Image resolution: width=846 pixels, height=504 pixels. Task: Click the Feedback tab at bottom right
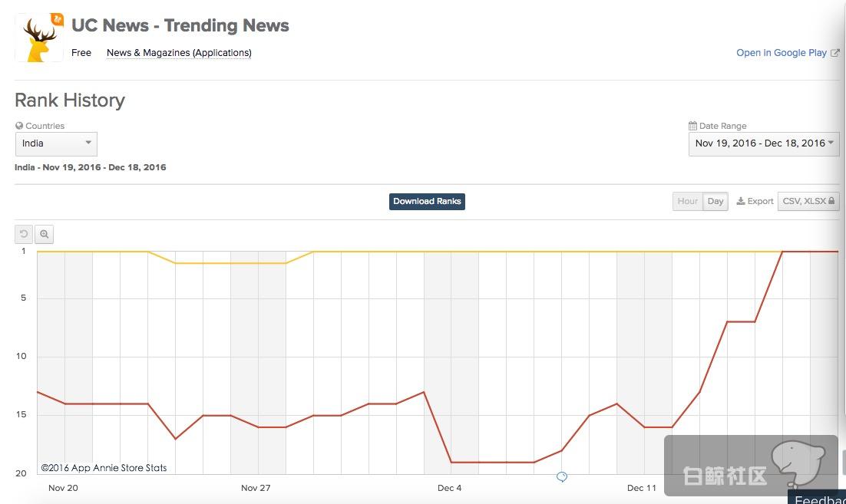coord(820,499)
